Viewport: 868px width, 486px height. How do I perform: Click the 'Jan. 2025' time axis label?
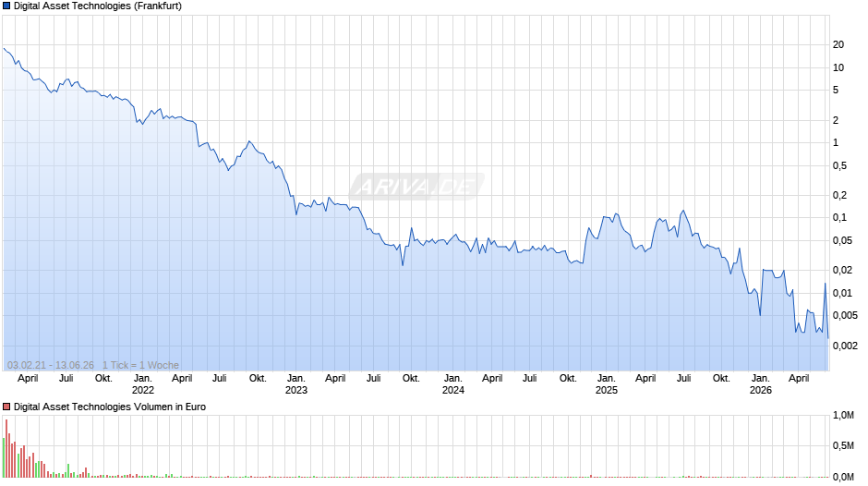point(606,384)
